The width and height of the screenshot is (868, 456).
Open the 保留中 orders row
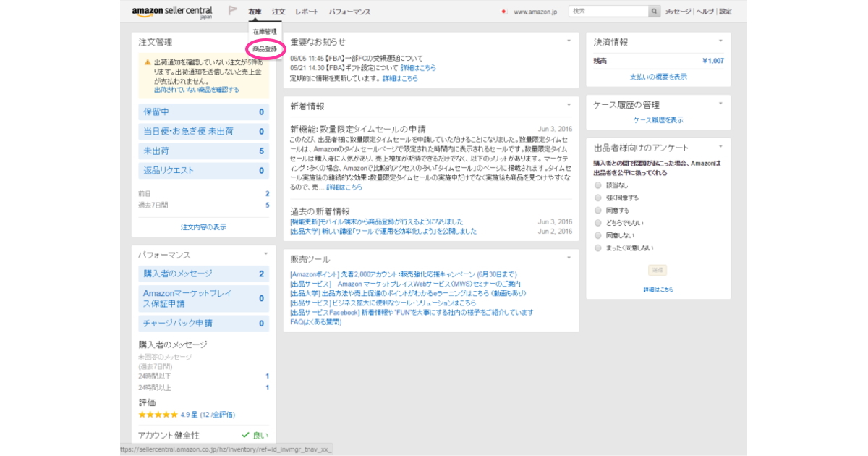pyautogui.click(x=204, y=111)
